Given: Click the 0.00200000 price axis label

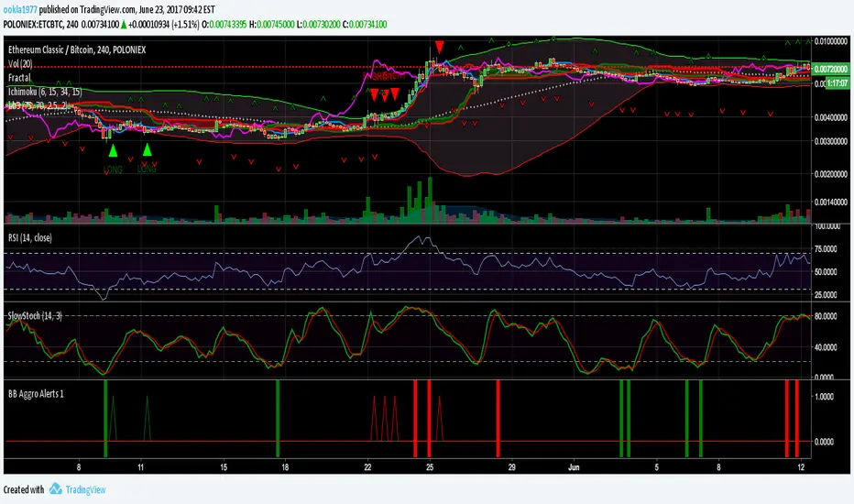Looking at the screenshot, I should 831,174.
